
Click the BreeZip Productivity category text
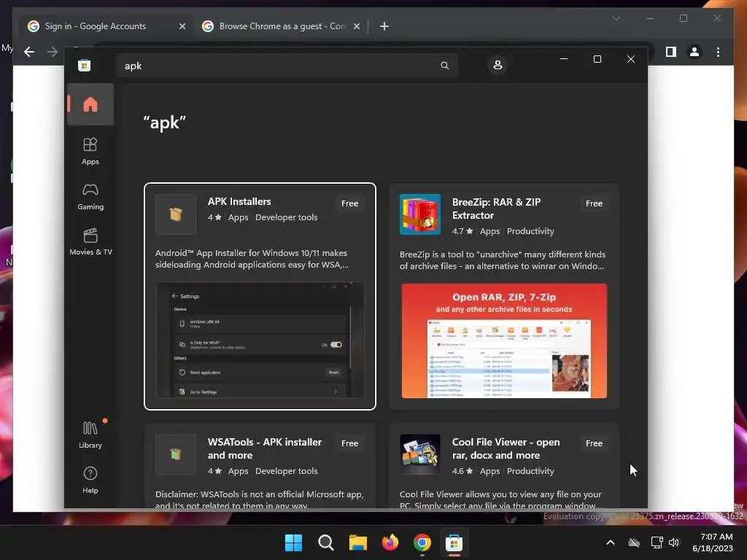click(x=530, y=231)
